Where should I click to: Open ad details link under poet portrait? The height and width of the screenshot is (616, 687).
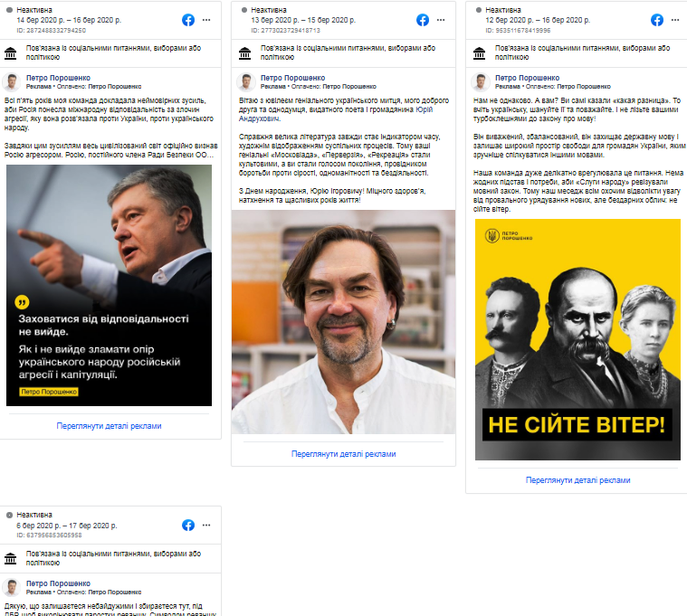[344, 454]
